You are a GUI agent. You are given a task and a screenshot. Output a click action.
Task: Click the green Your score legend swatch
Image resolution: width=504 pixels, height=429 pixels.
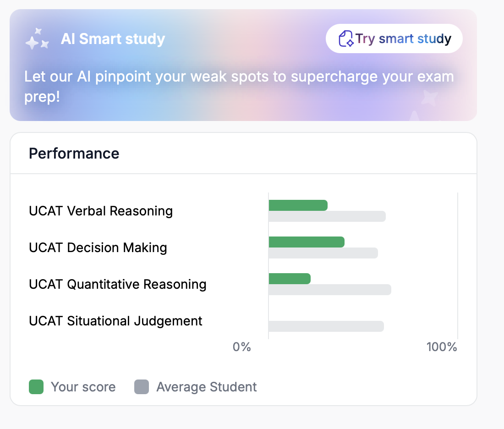pos(36,387)
